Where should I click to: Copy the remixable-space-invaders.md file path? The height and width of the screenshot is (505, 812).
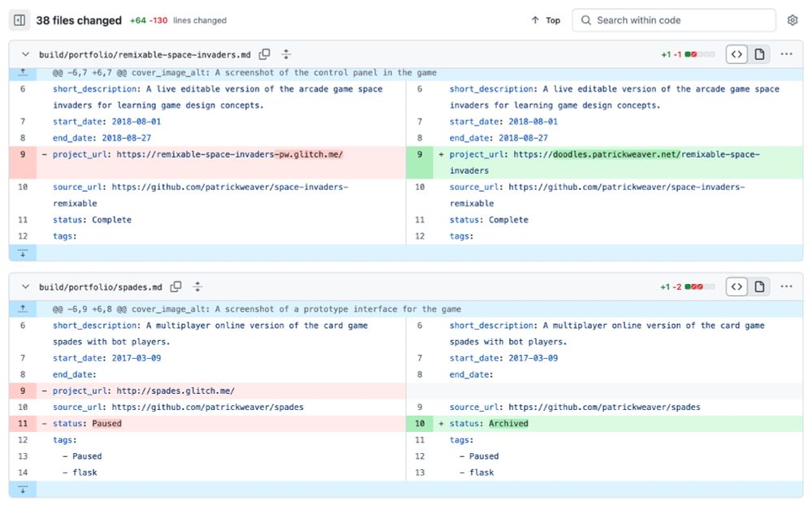(265, 54)
